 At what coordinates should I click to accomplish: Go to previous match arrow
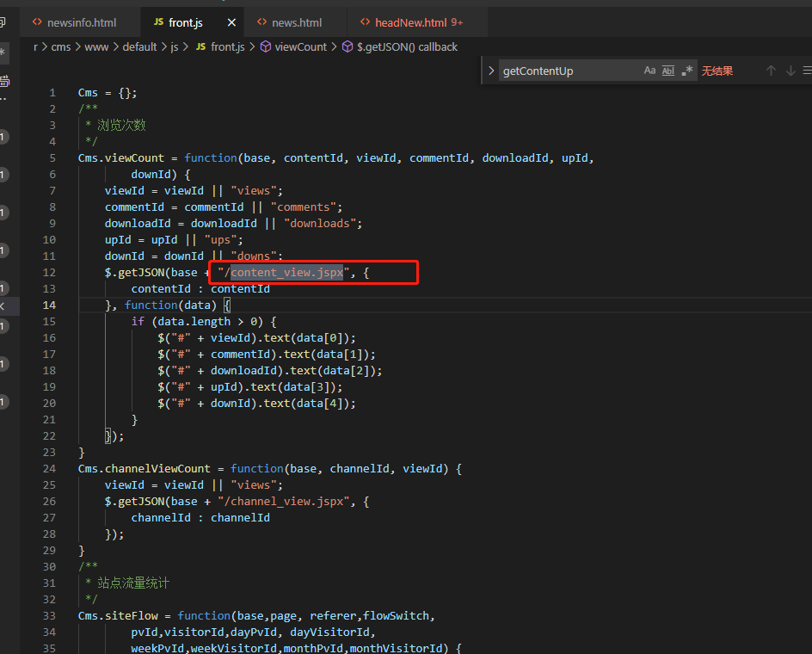tap(771, 71)
